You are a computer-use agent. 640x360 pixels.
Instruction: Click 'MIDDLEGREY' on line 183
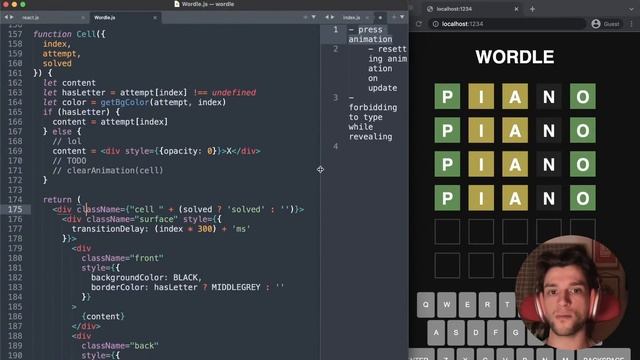[x=236, y=287]
